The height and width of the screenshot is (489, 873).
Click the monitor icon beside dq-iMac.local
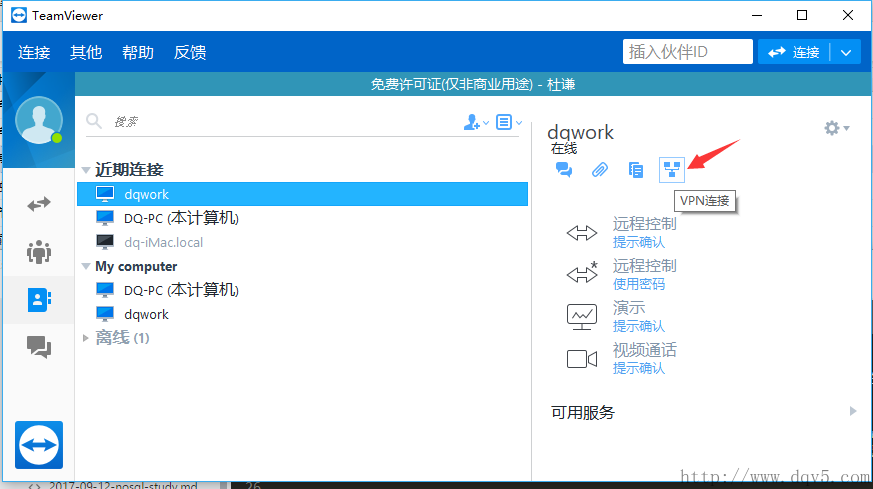[x=105, y=242]
